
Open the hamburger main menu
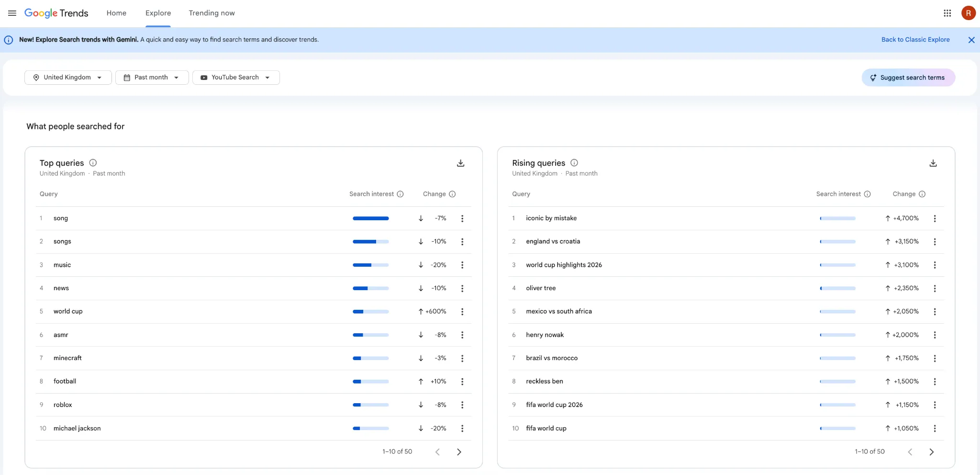[x=12, y=13]
